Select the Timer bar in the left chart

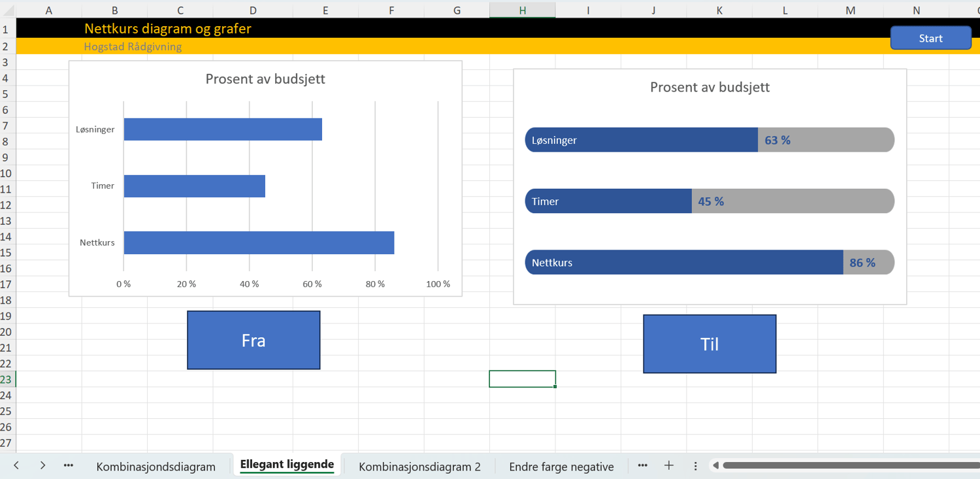point(195,186)
